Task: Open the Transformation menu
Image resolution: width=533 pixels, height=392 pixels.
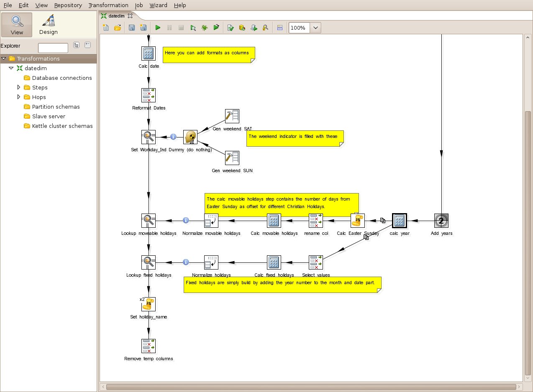Action: pyautogui.click(x=109, y=5)
